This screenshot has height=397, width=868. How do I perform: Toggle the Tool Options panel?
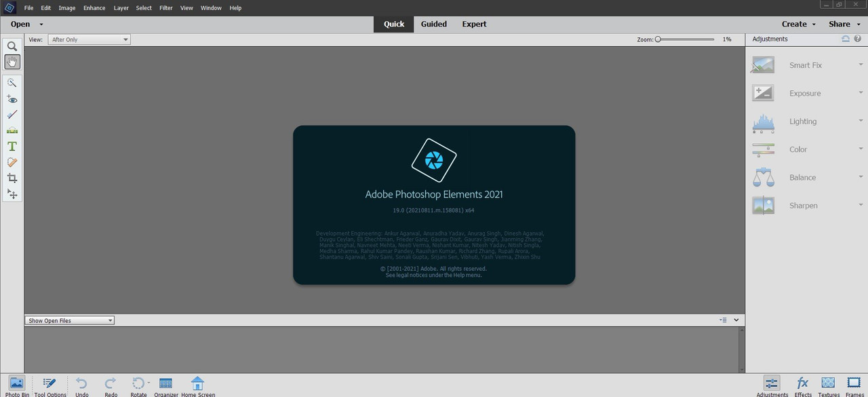50,386
